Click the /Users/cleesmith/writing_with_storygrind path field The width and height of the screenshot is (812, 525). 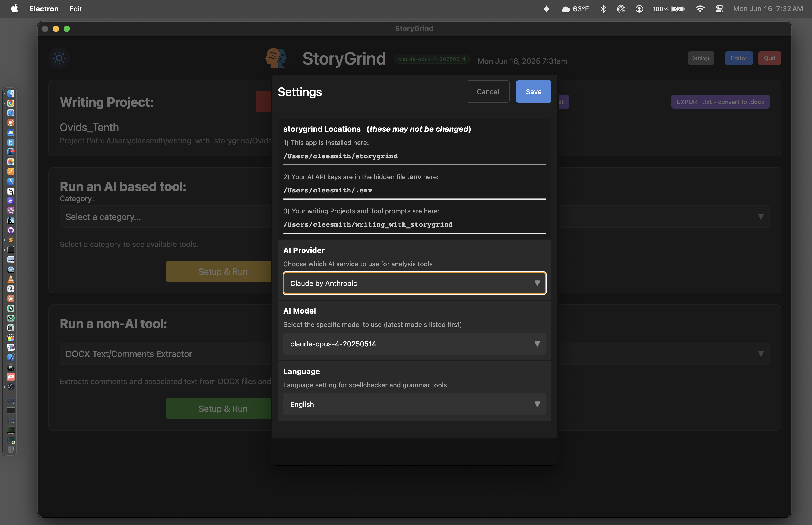pyautogui.click(x=414, y=225)
